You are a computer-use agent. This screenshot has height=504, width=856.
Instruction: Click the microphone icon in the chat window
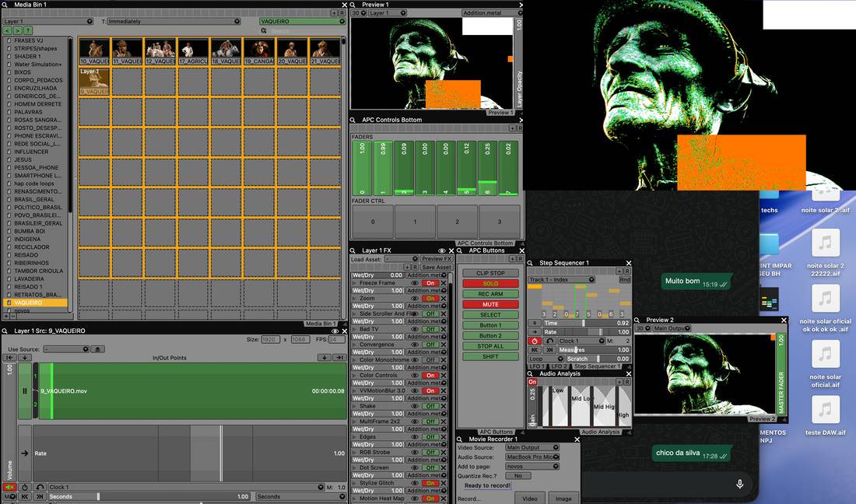coord(740,484)
